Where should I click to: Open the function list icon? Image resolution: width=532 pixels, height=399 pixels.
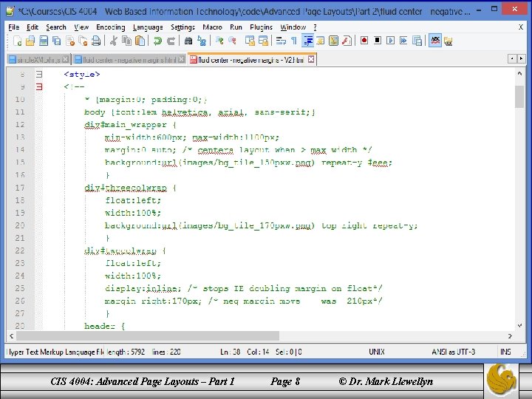(x=347, y=41)
